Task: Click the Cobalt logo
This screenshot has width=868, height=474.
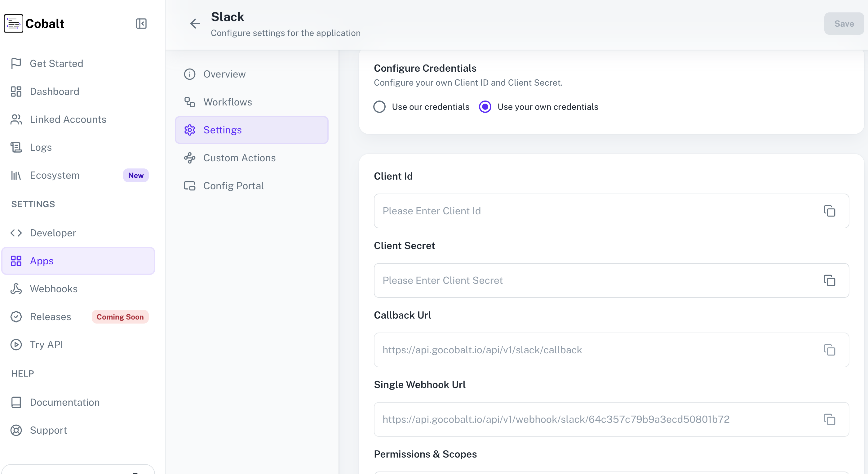Action: 34,23
